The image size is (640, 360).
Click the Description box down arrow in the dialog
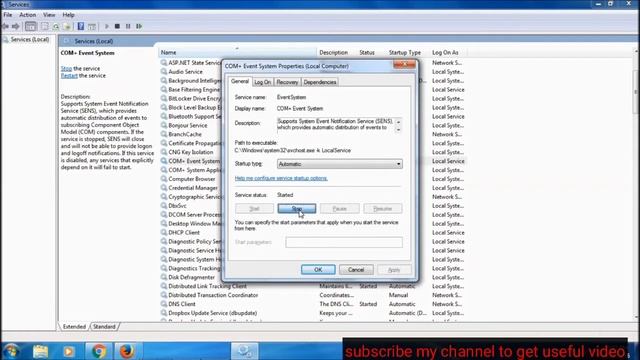pos(398,129)
